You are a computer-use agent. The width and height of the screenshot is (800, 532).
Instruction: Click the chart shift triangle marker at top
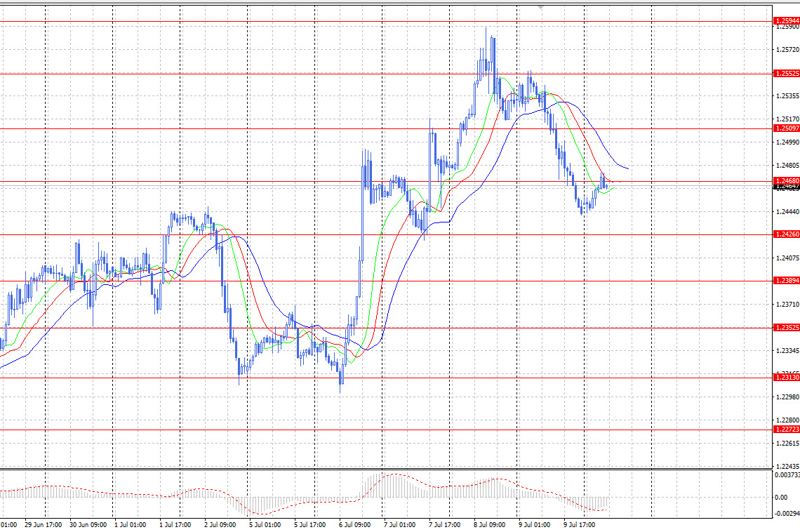[540, 8]
